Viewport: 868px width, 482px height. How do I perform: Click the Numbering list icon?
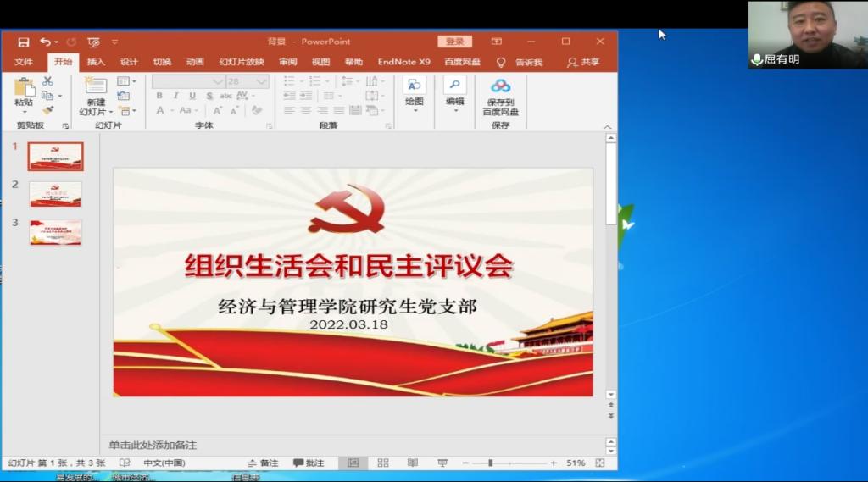(315, 81)
